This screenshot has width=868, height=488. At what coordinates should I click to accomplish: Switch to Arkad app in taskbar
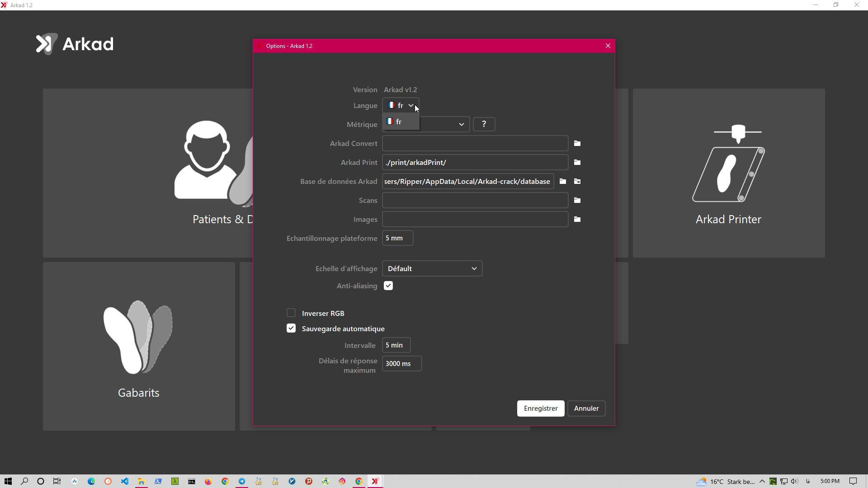375,481
